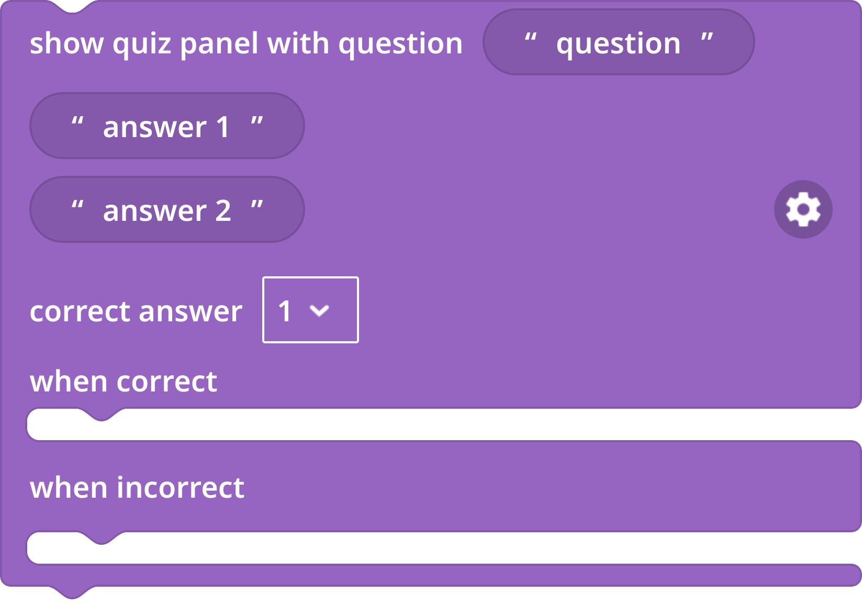The width and height of the screenshot is (862, 616).
Task: Click the empty slot under "when incorrect"
Action: [x=444, y=548]
